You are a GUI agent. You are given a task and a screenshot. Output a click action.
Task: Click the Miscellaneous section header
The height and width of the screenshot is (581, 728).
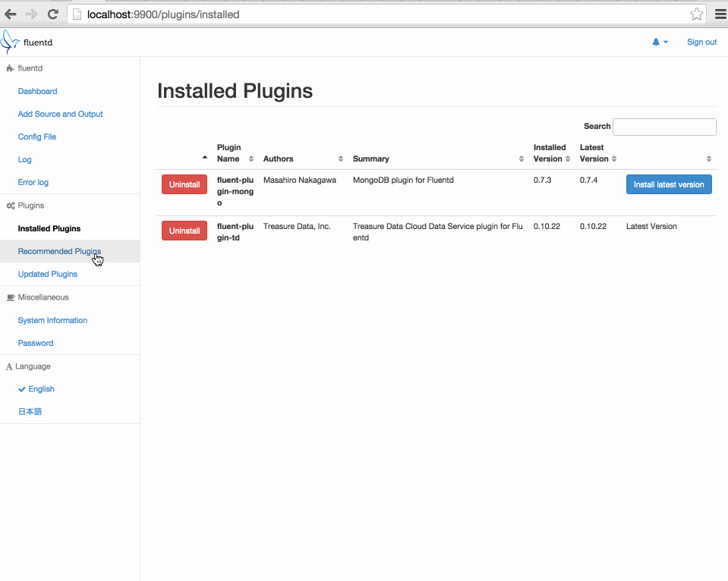38,297
